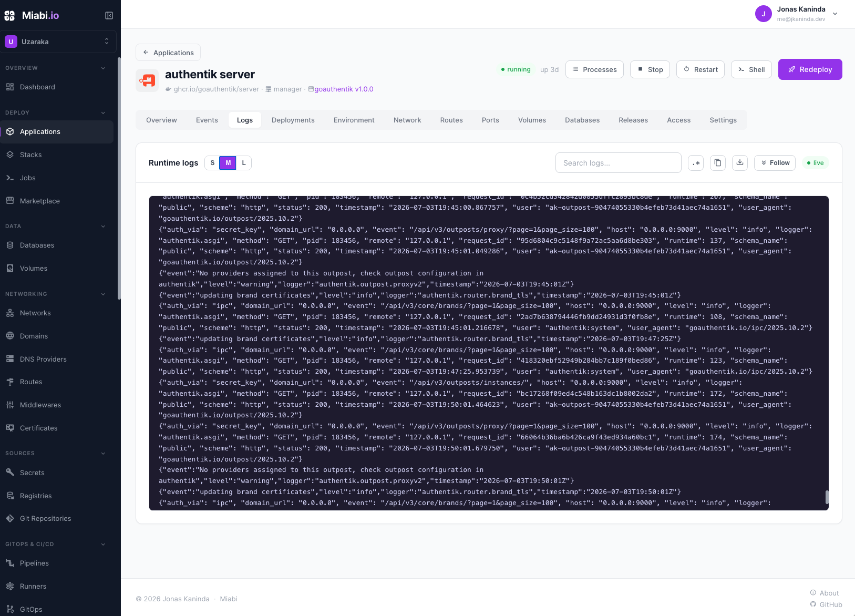
Task: Select large log text size L
Action: [244, 163]
